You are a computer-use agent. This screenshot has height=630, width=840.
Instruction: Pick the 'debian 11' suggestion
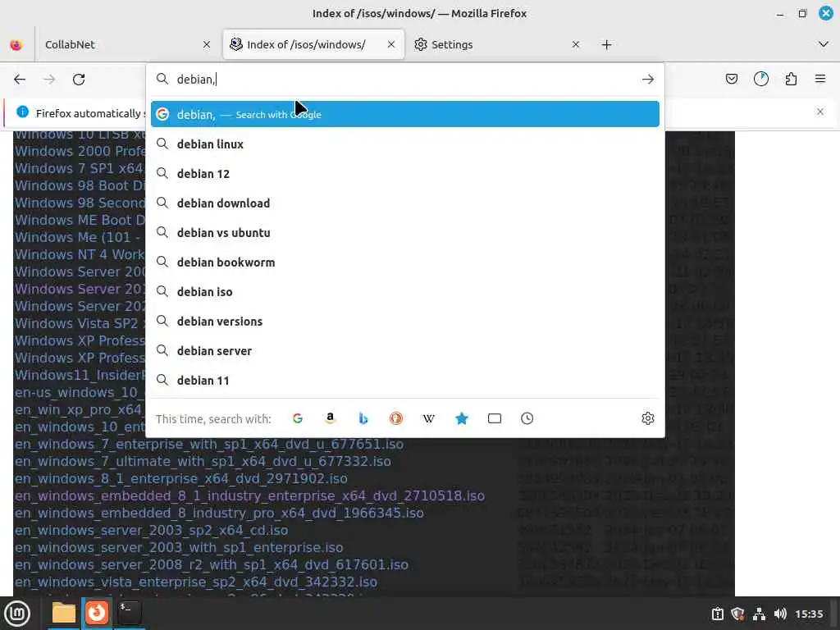[x=405, y=381]
